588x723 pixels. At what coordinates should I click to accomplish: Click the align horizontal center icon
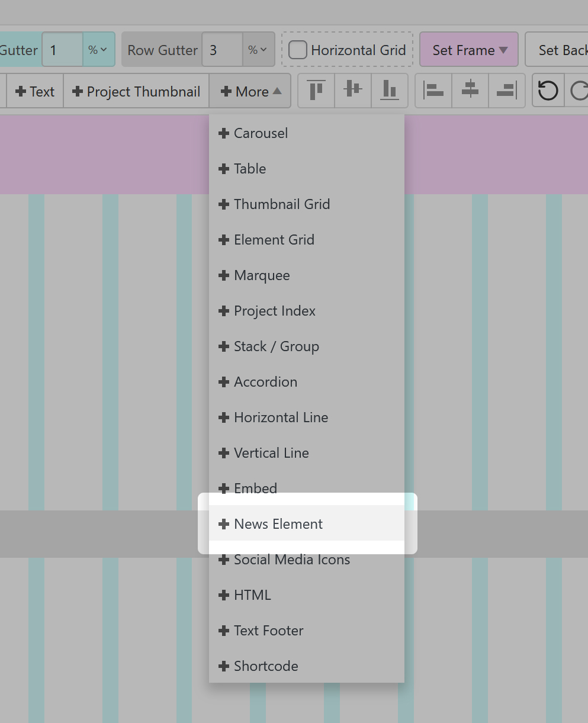pos(470,91)
